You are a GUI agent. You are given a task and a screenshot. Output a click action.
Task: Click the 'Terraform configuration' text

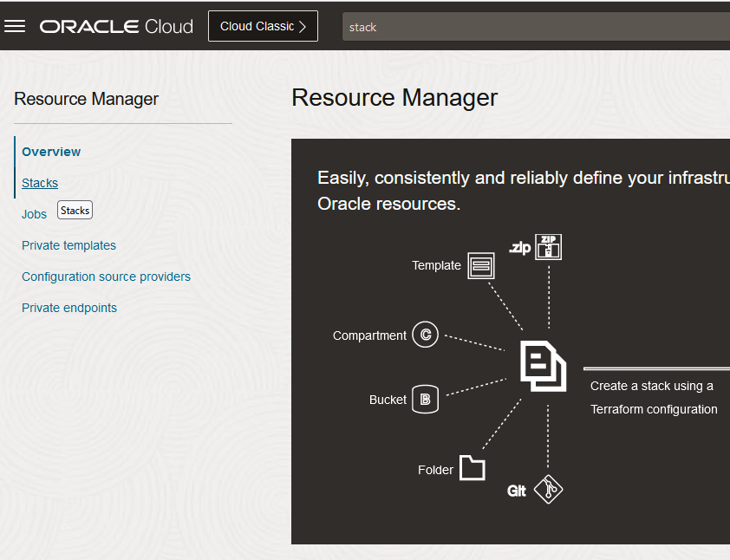(x=654, y=409)
